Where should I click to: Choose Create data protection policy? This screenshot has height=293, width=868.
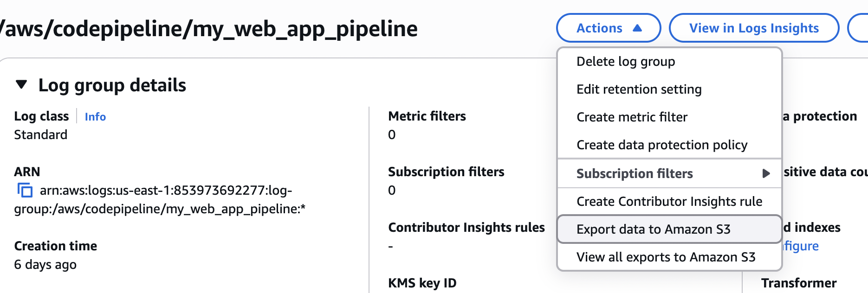661,145
